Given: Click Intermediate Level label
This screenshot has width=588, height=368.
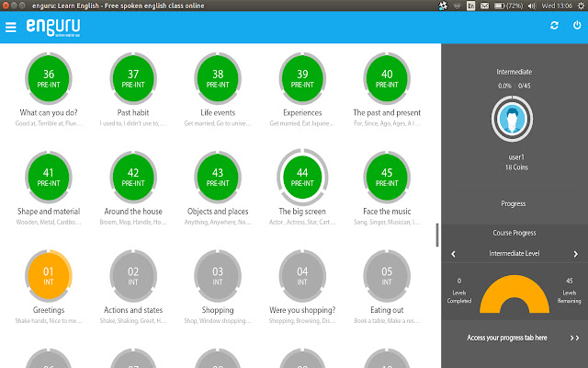Looking at the screenshot, I should [x=514, y=254].
